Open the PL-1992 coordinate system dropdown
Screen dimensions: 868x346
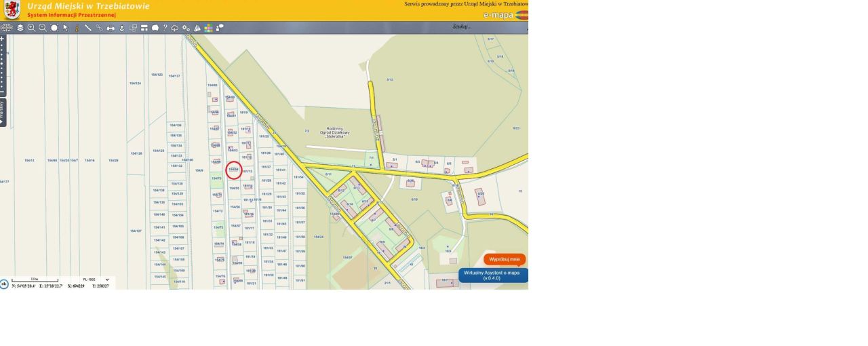pyautogui.click(x=95, y=280)
